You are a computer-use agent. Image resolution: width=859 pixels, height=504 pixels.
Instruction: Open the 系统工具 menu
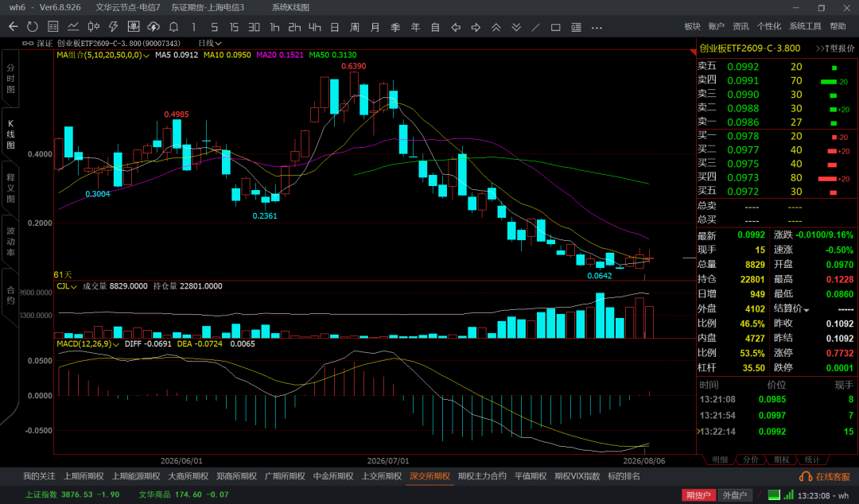805,26
